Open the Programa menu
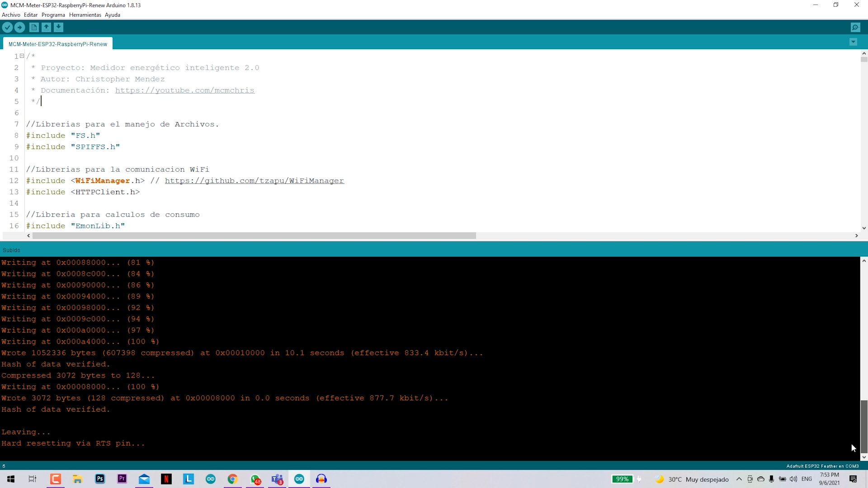Screen dimensions: 868x488 click(x=53, y=15)
